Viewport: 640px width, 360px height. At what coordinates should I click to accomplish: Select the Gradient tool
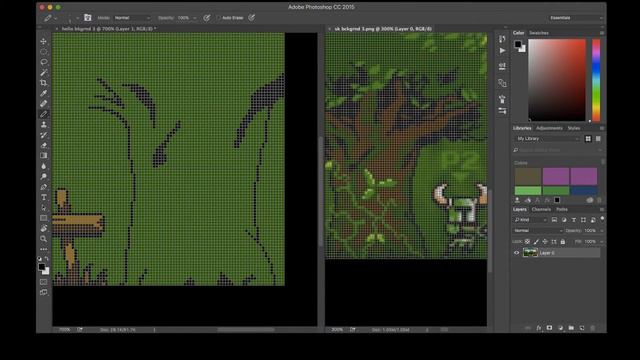44,156
